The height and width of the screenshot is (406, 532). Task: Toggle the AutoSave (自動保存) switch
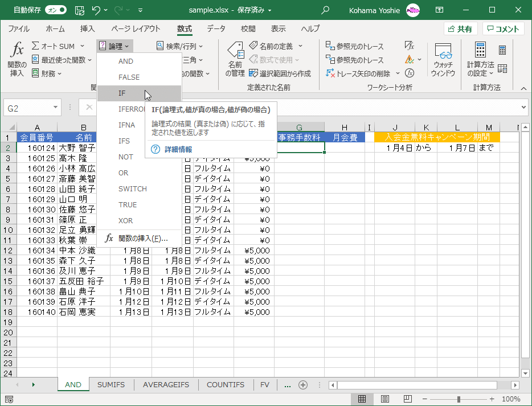[55, 10]
